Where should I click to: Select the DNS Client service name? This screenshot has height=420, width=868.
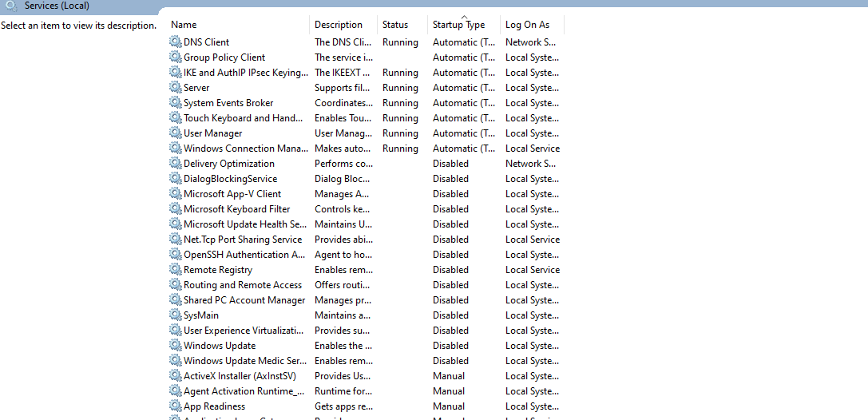(207, 42)
